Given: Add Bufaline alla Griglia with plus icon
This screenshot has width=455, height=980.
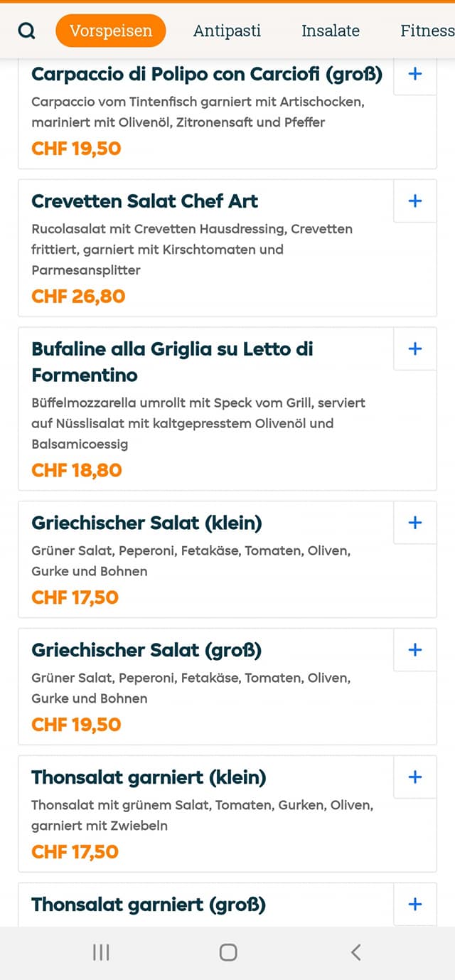Looking at the screenshot, I should coord(415,348).
